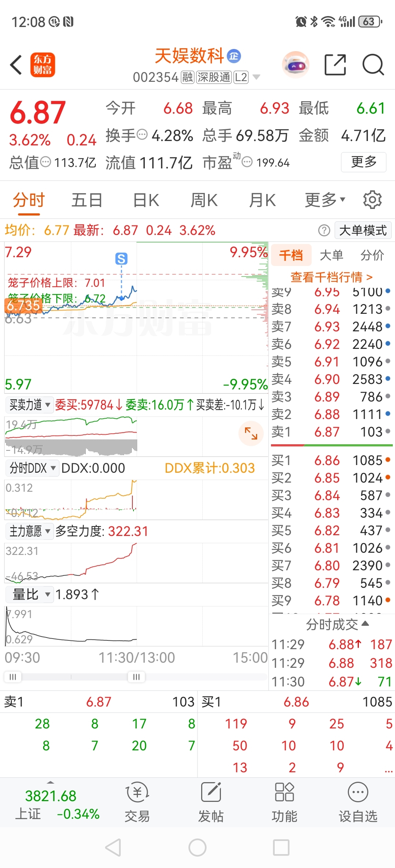This screenshot has width=395, height=868.
Task: Tap Android home navigation button
Action: tap(197, 848)
